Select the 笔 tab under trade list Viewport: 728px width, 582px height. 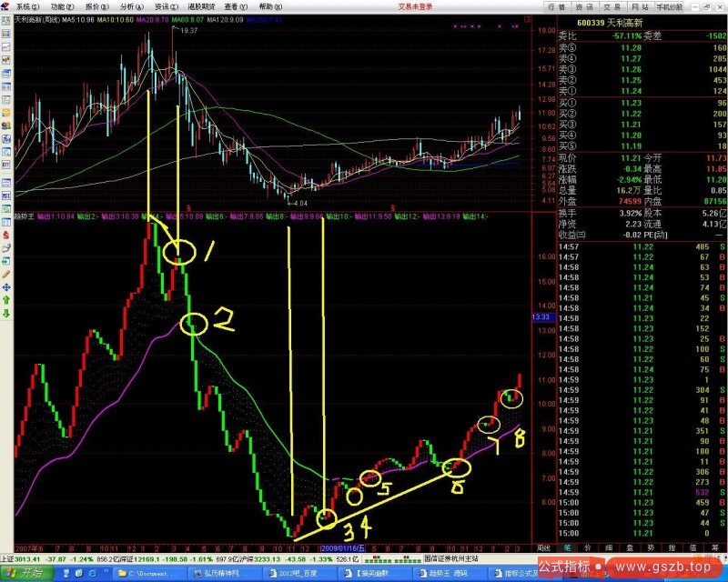click(565, 547)
